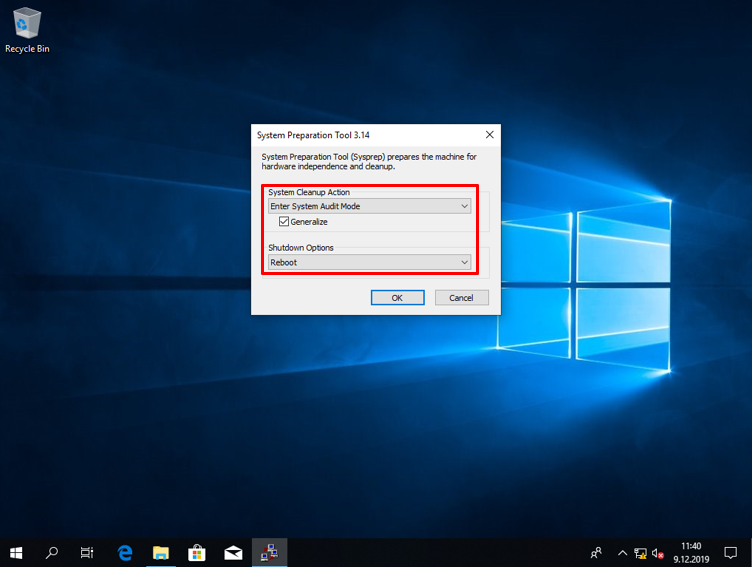Select the Sysprep taskbar icon
The width and height of the screenshot is (752, 567).
click(270, 553)
